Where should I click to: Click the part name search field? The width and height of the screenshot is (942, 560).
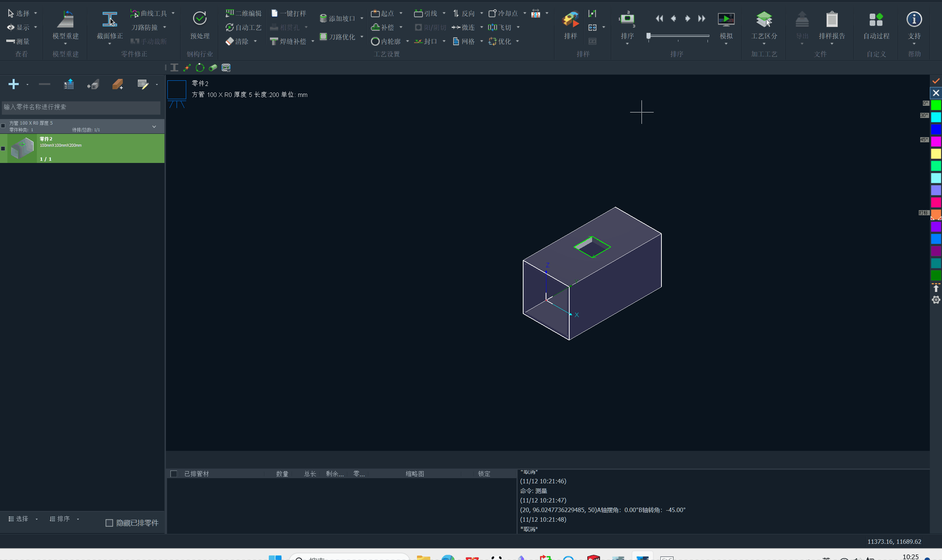[x=81, y=107]
